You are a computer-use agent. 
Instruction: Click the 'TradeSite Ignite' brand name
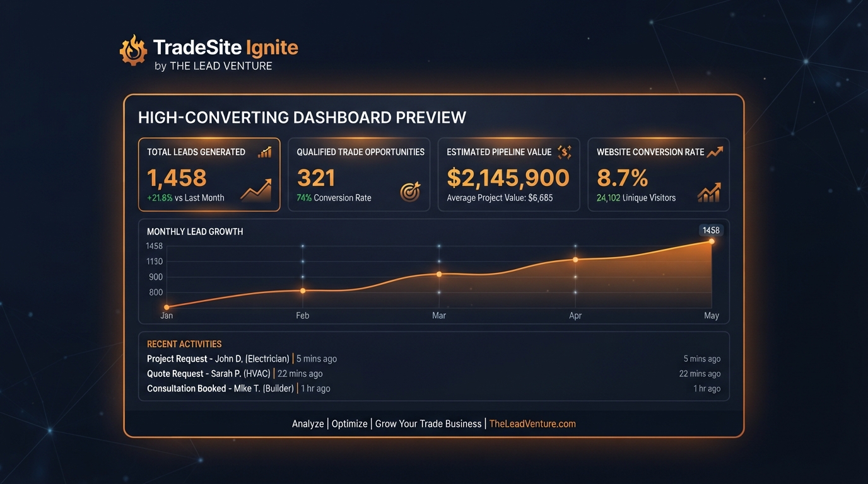226,48
